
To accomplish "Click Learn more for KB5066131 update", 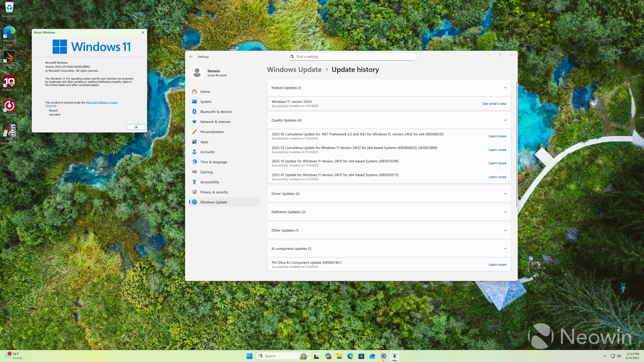I will tap(497, 136).
